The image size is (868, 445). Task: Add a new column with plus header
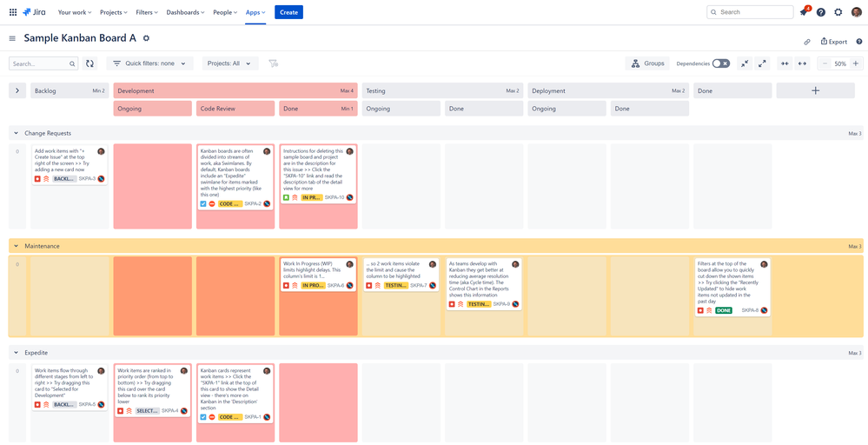coord(815,90)
